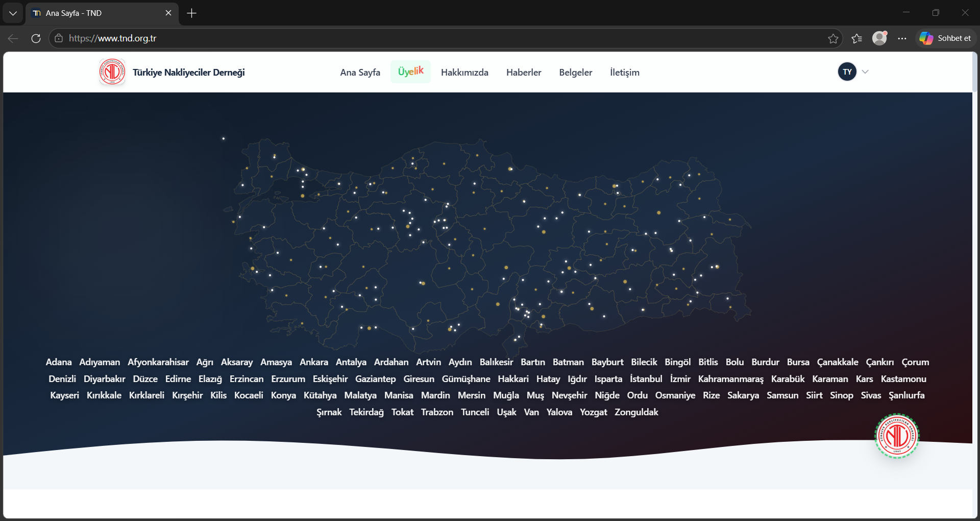Viewport: 980px width, 521px height.
Task: Close the Ana Sayfa - TND tab
Action: click(x=168, y=13)
